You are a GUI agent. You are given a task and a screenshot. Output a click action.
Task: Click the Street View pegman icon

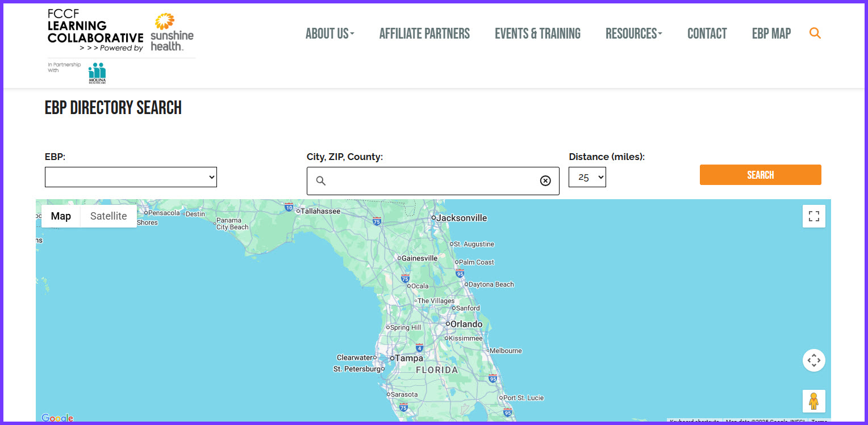814,401
